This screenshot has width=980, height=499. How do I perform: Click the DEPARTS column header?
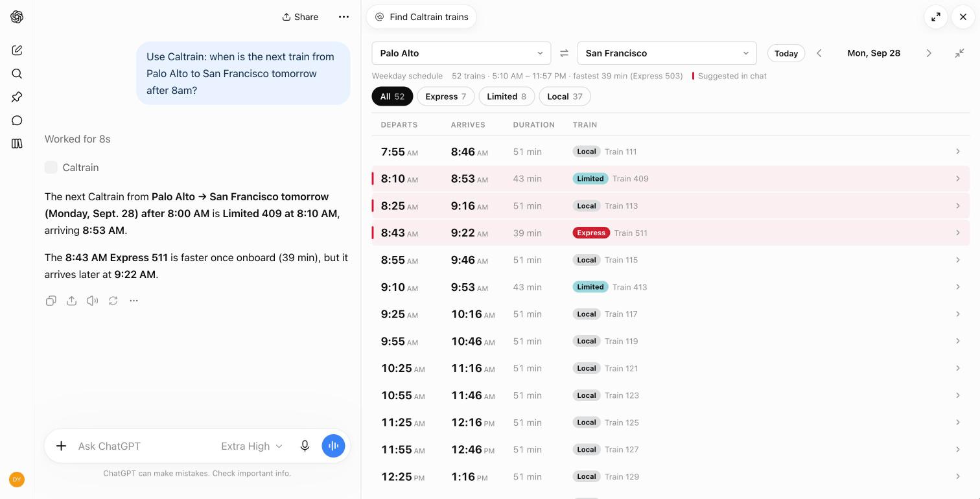pos(399,124)
